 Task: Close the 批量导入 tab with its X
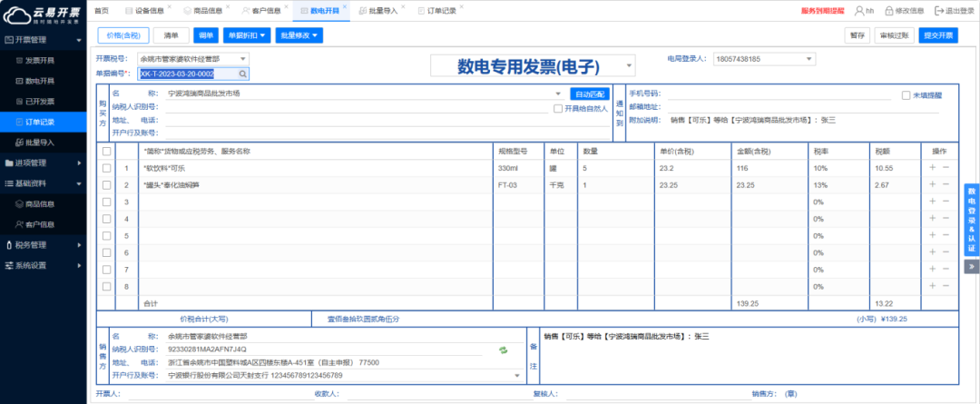(403, 6)
